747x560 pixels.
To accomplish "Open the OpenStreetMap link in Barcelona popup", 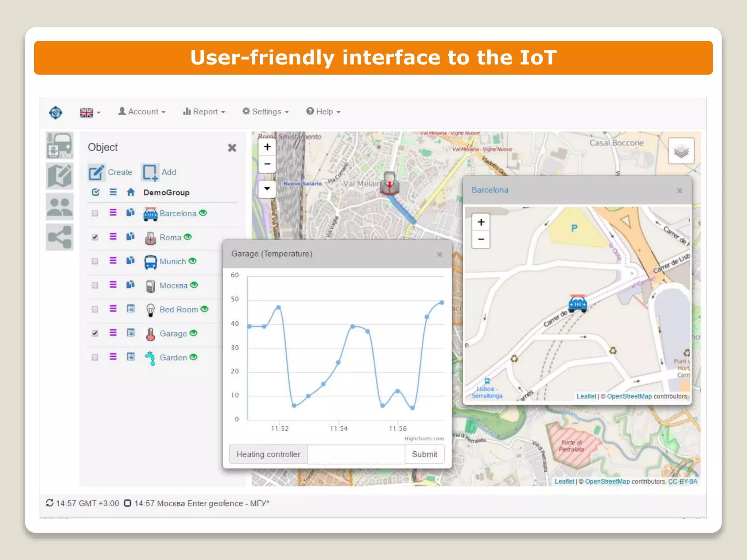I will coord(629,396).
